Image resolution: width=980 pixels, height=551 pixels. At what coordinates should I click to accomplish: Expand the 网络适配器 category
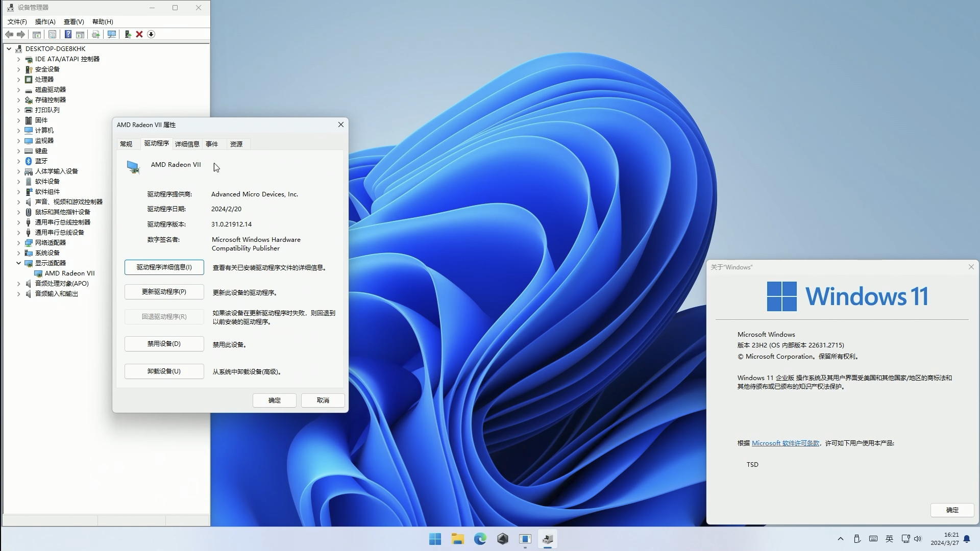click(x=18, y=243)
